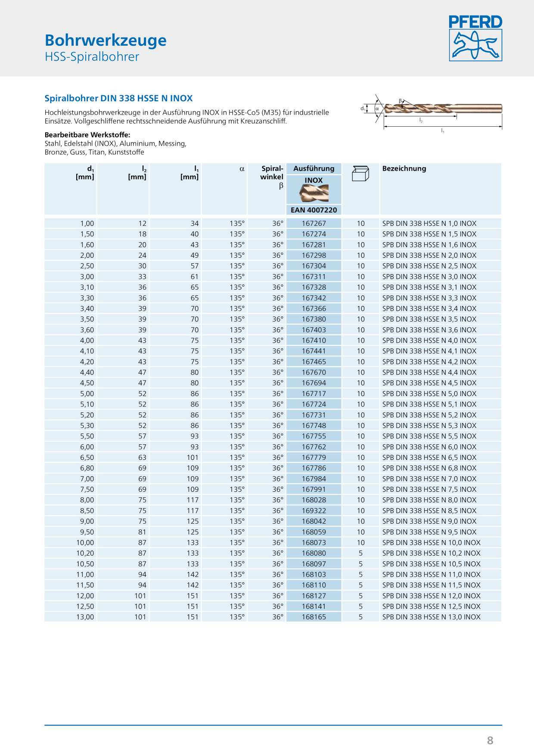Click diameter value 5,20 in d1 column
534x756 pixels.
pyautogui.click(x=87, y=415)
